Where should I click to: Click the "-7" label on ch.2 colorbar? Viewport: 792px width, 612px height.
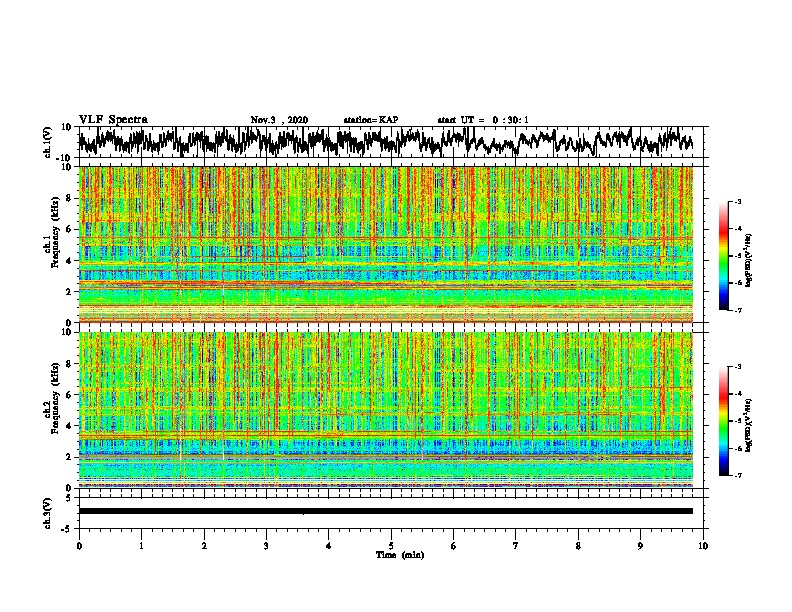coord(737,475)
